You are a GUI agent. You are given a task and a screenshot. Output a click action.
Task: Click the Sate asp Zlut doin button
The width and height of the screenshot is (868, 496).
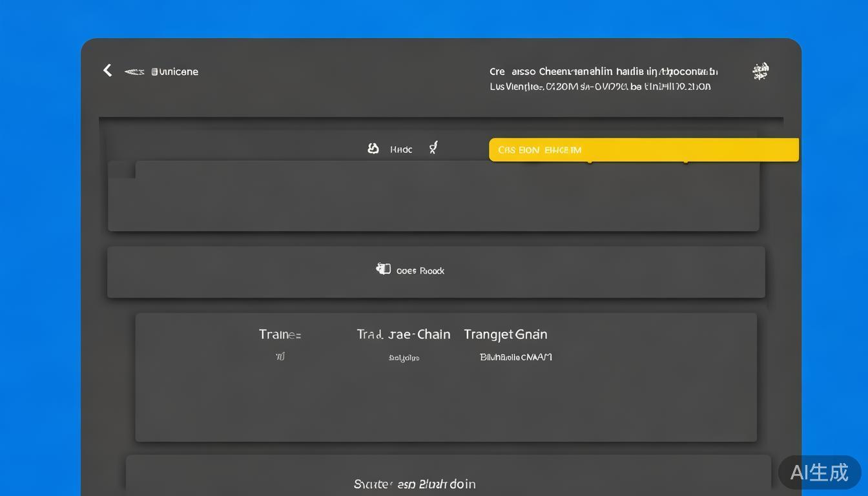[415, 483]
